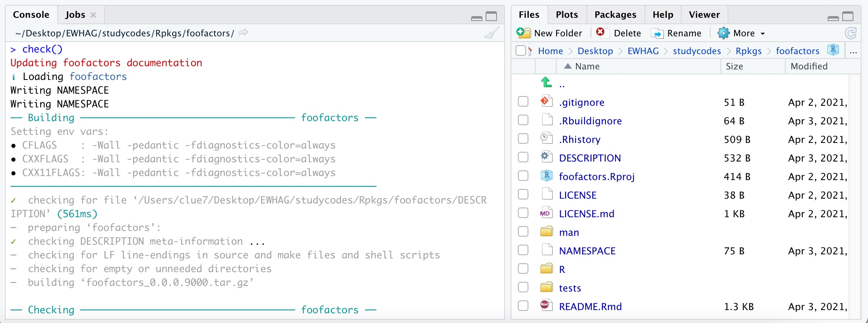Click the LICENSE blank file icon
Screen dimensions: 868x323
[x=547, y=194]
